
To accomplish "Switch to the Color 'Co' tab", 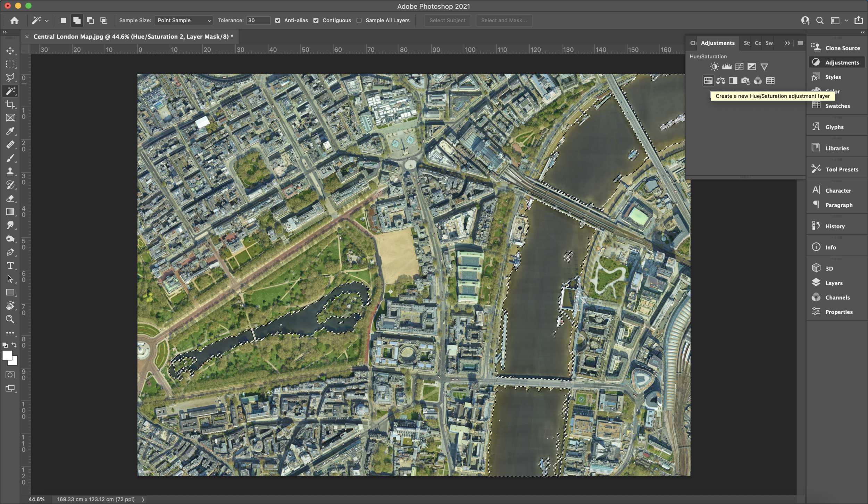I will [758, 43].
